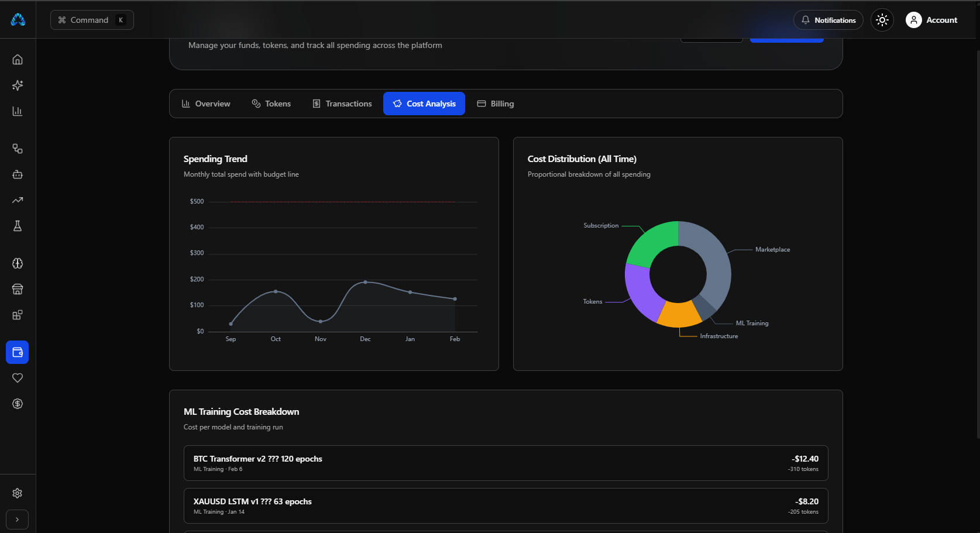Click the "Marketplace" chart label
980x533 pixels.
pos(772,250)
